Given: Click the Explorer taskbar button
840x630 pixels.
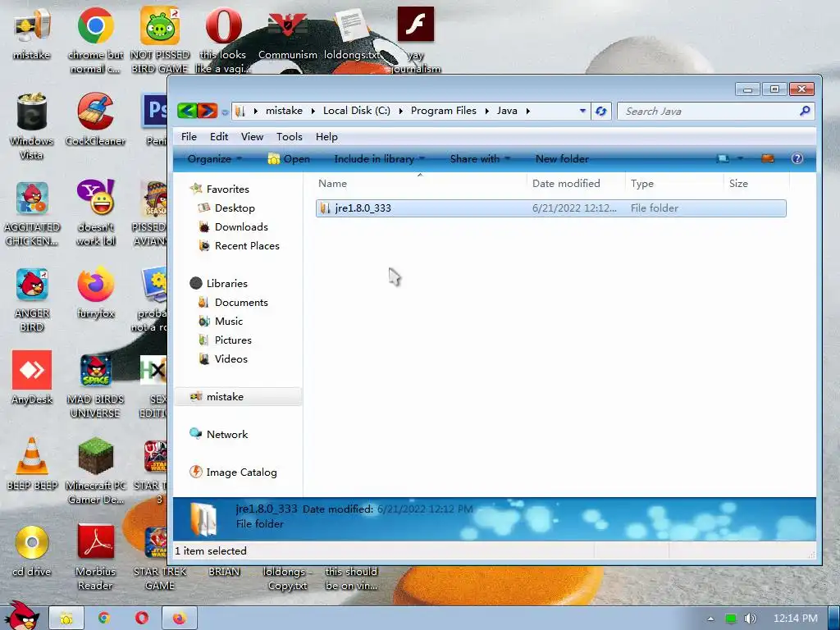Looking at the screenshot, I should (66, 619).
